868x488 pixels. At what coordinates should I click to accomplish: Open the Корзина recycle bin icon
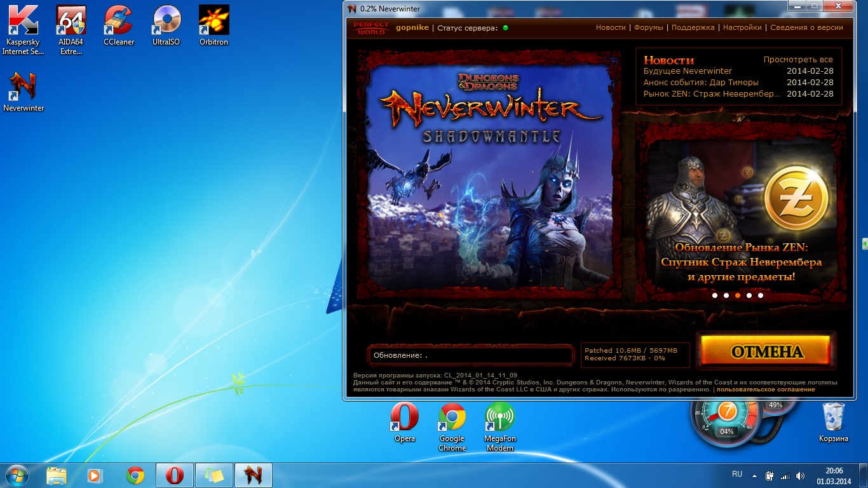(833, 422)
